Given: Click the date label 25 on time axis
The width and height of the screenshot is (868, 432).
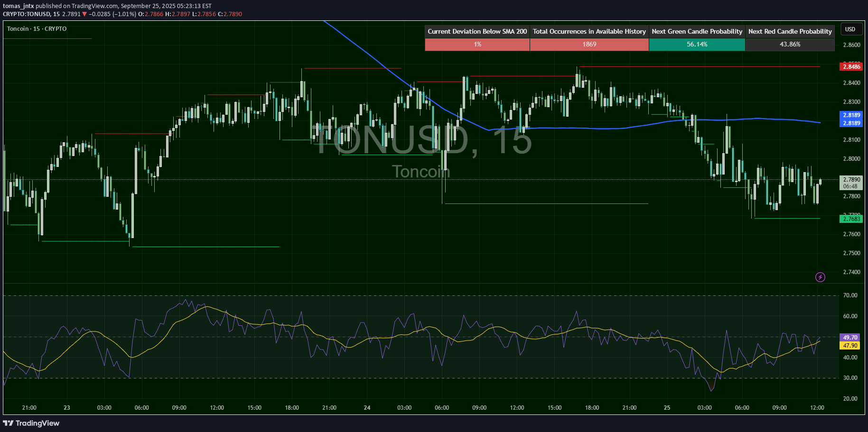Looking at the screenshot, I should pos(667,408).
